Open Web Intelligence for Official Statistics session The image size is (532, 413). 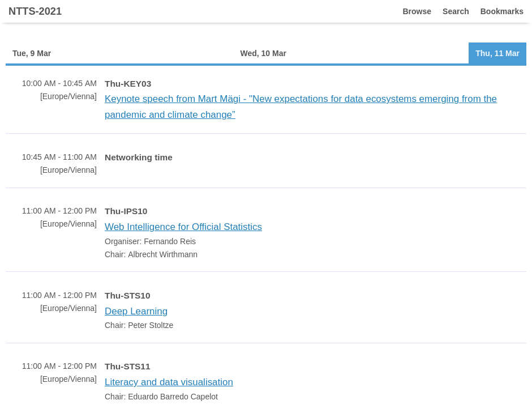183,227
